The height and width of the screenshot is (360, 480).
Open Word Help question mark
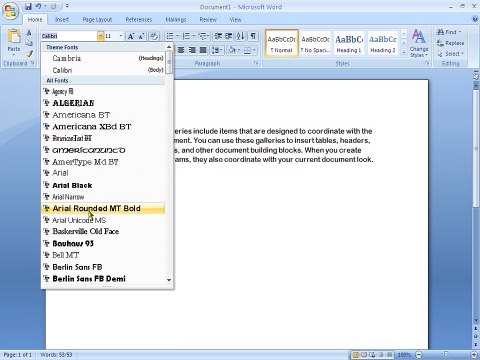point(475,19)
